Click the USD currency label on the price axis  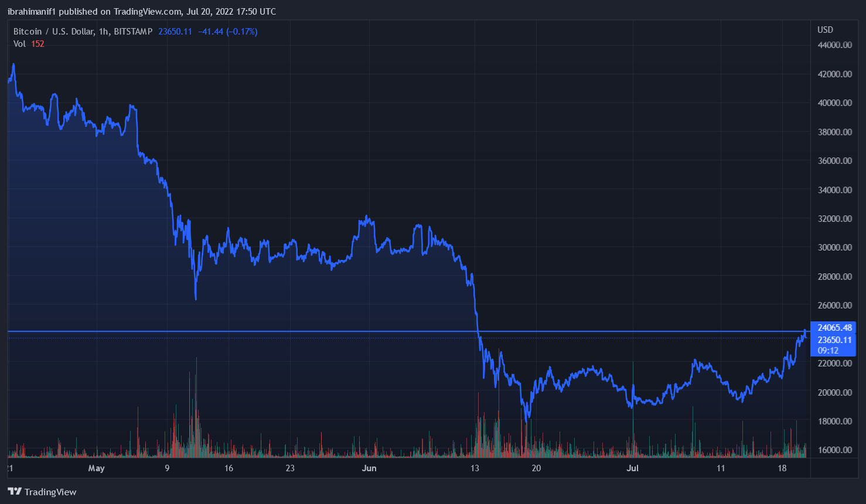[825, 30]
